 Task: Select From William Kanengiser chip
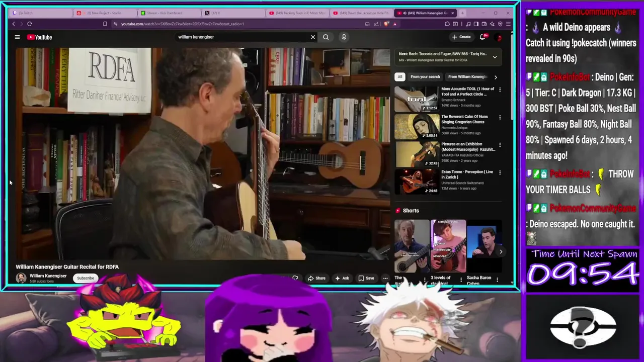click(467, 77)
